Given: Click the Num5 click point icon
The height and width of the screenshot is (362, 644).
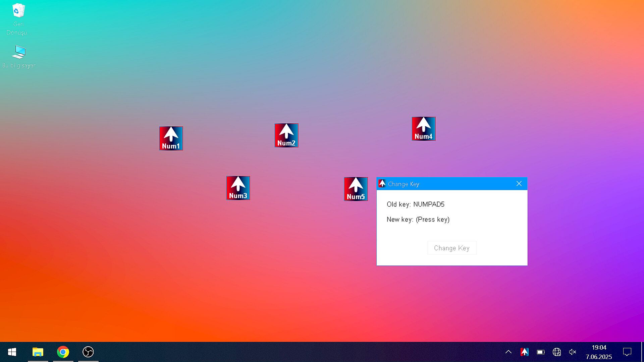Looking at the screenshot, I should 356,189.
